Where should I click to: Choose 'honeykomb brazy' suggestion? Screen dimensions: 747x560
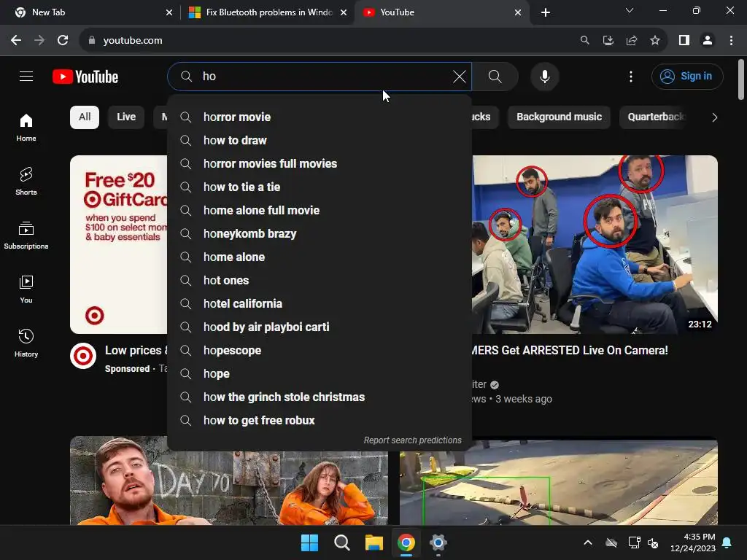[x=320, y=234]
